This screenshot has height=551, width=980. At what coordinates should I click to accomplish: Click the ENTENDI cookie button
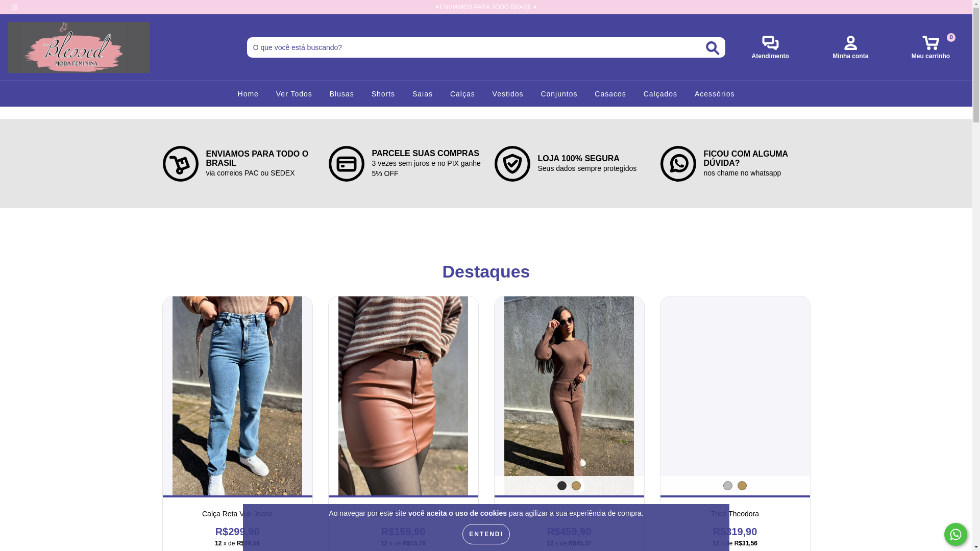click(x=486, y=534)
